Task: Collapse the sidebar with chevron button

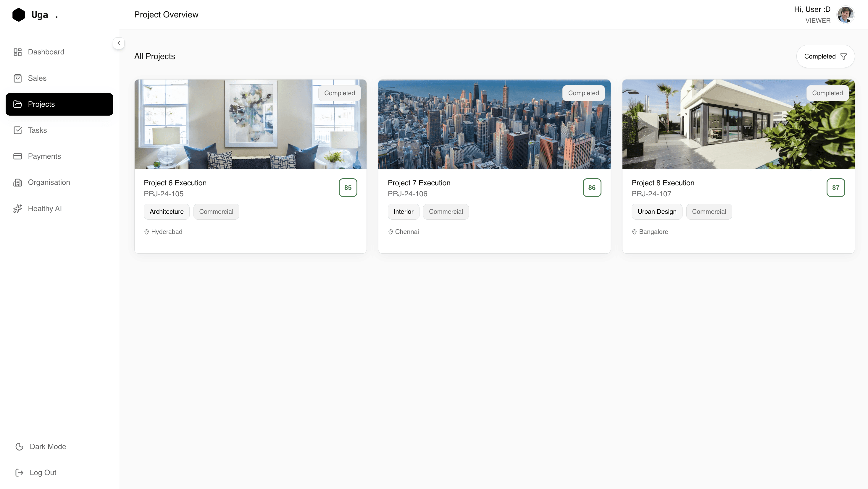Action: 119,43
